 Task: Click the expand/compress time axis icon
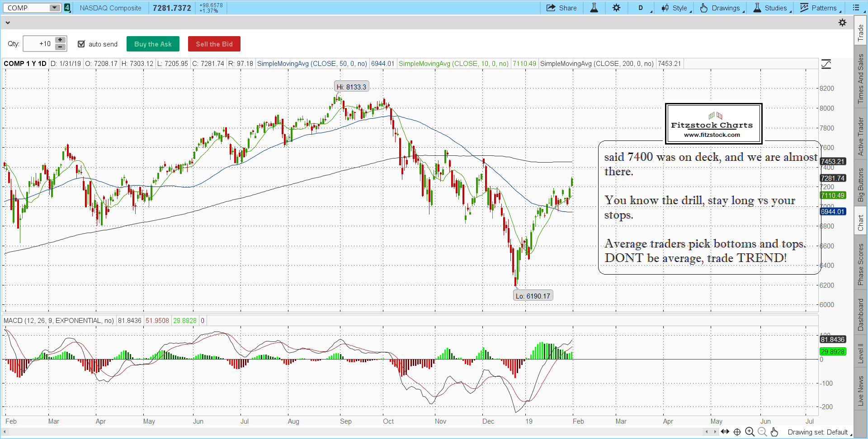[x=725, y=432]
